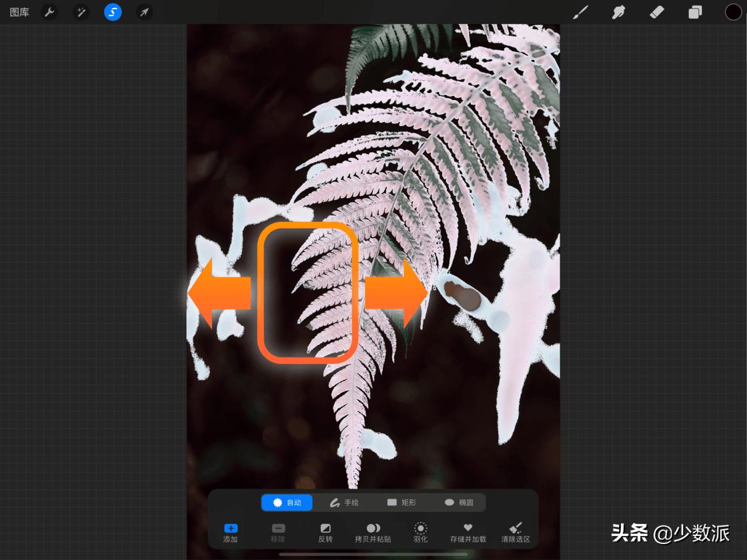Select the Smudge tool

[618, 11]
